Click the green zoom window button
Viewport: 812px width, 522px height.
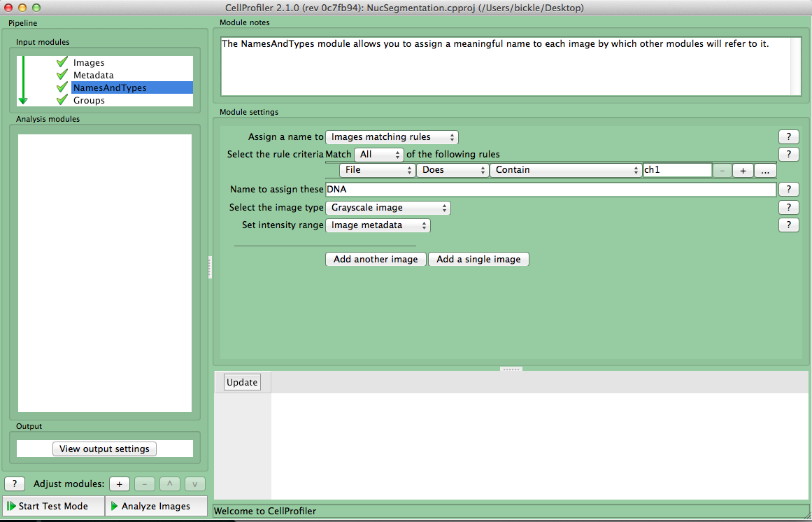click(x=36, y=8)
